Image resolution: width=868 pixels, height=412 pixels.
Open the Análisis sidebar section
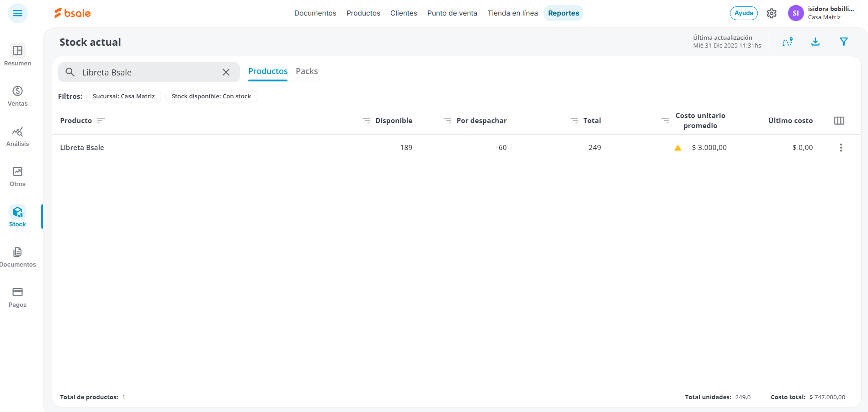[18, 136]
